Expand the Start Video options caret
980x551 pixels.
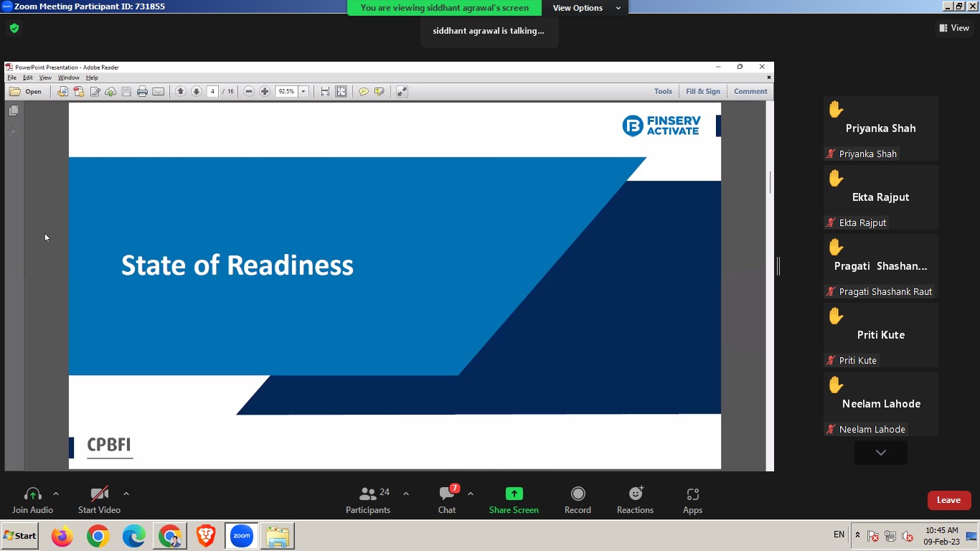tap(126, 494)
